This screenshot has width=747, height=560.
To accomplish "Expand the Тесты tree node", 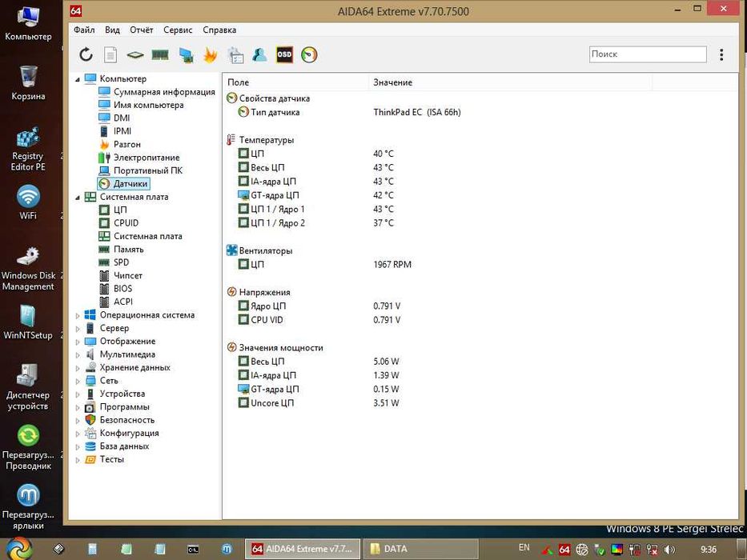I will pos(78,459).
